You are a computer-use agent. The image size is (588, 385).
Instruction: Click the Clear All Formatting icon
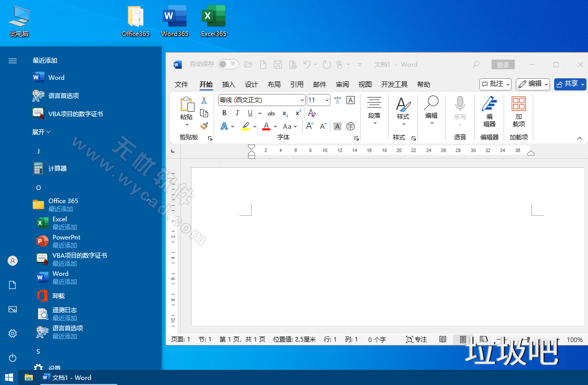coord(312,113)
